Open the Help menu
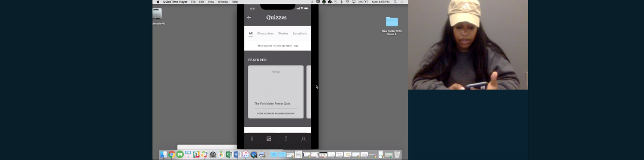 point(235,2)
